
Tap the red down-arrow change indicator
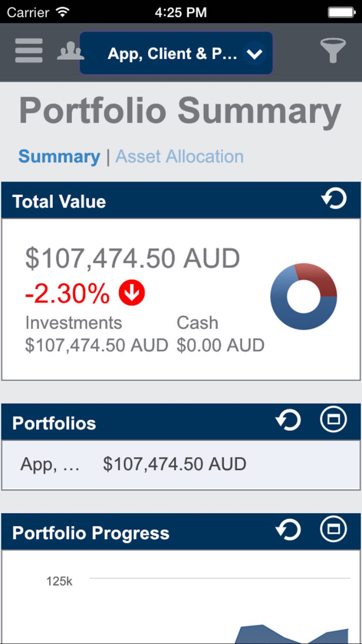[x=132, y=293]
